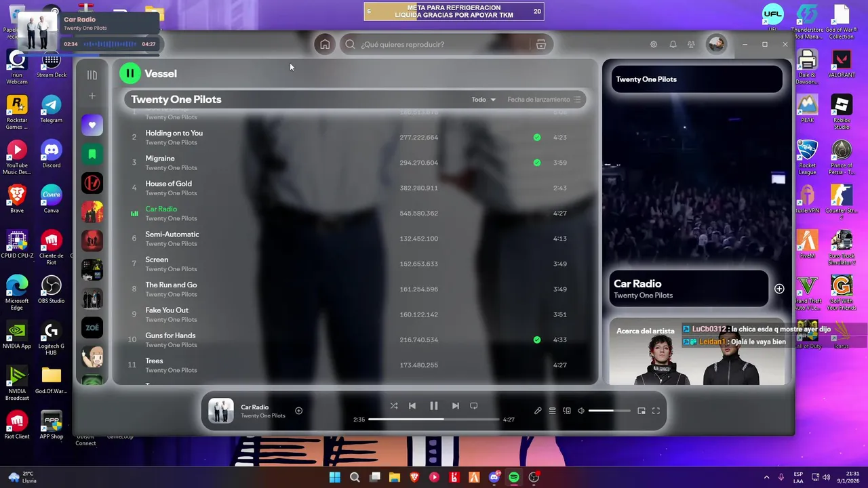Open the play queue icon
Image resolution: width=868 pixels, height=488 pixels.
click(x=553, y=411)
